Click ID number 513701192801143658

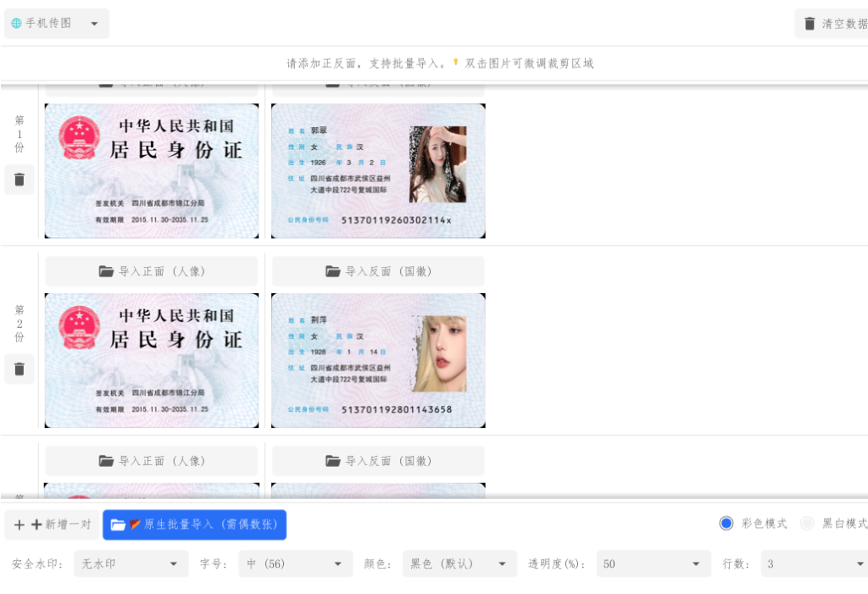(x=397, y=409)
